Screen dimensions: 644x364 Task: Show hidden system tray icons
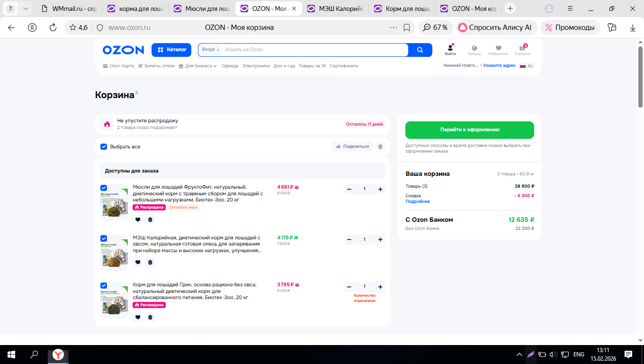(519, 355)
